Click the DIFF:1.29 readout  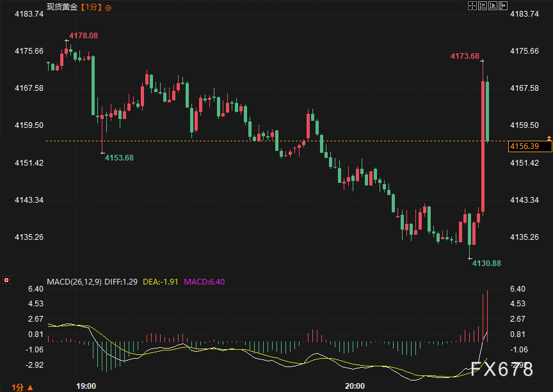tap(121, 281)
